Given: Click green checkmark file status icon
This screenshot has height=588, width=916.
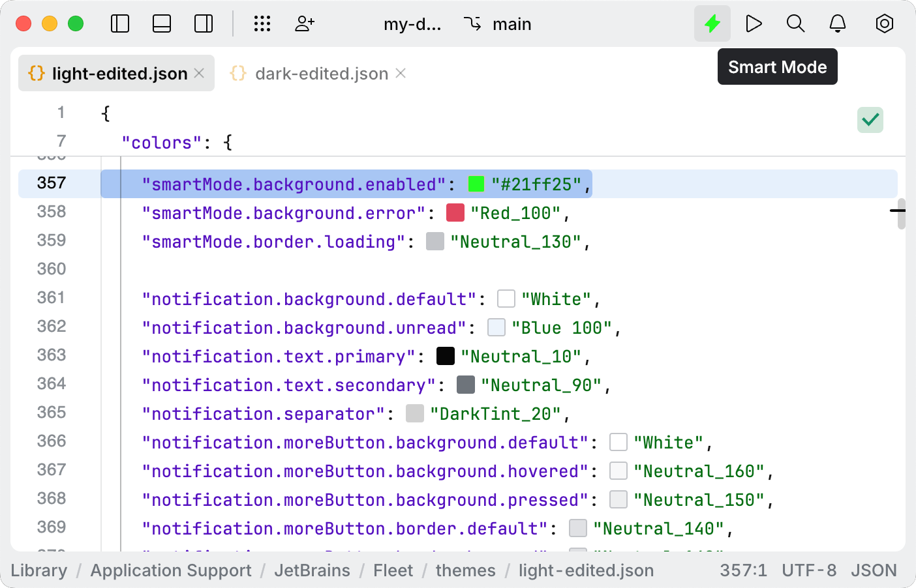Looking at the screenshot, I should pos(870,120).
